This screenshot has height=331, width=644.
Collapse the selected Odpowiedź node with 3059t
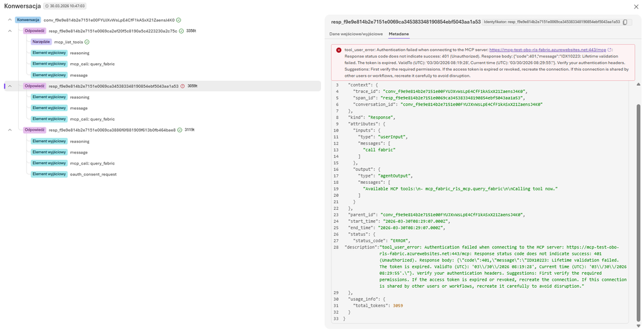[x=10, y=86]
